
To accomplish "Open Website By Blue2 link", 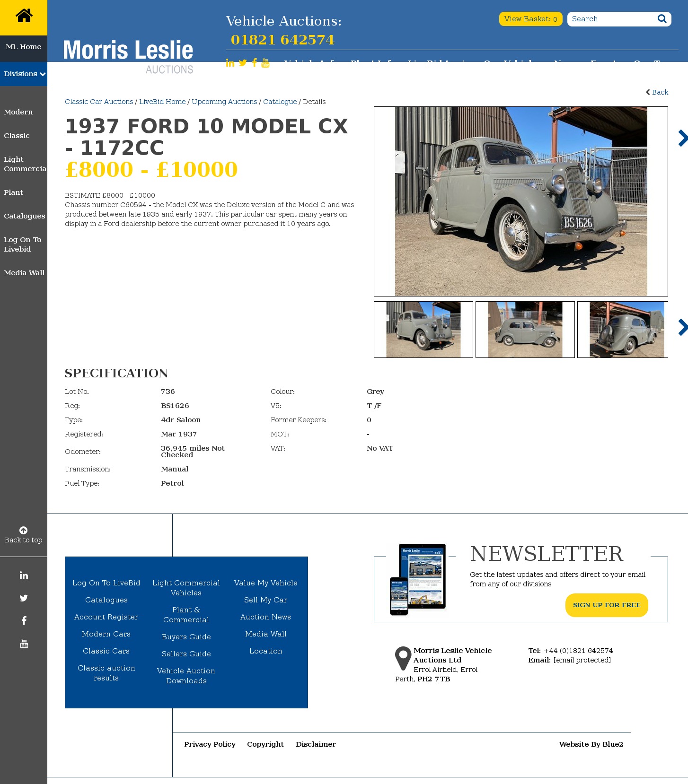I will (591, 744).
